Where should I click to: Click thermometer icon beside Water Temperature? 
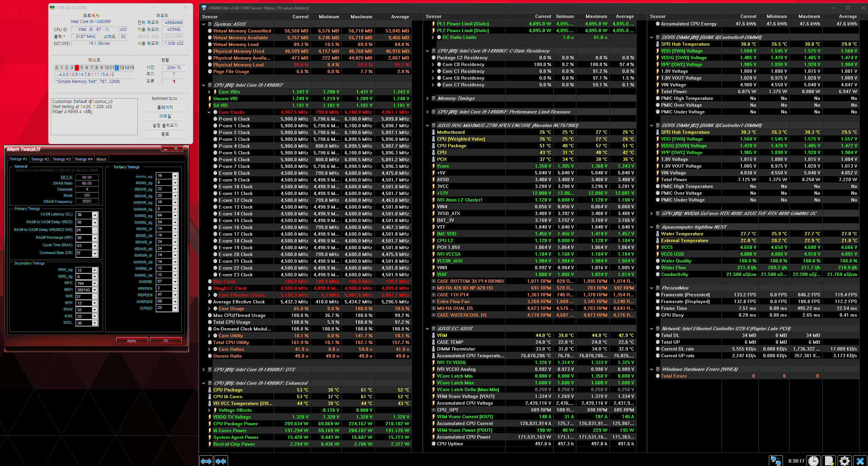pos(658,234)
